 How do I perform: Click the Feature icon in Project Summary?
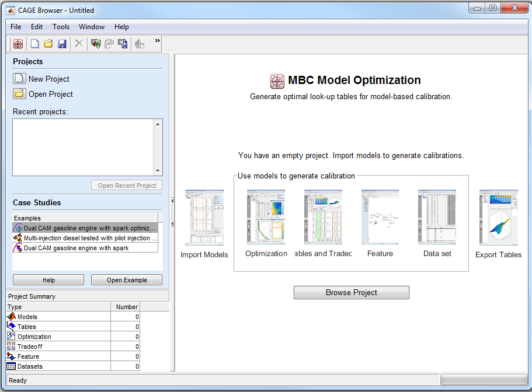coord(11,356)
